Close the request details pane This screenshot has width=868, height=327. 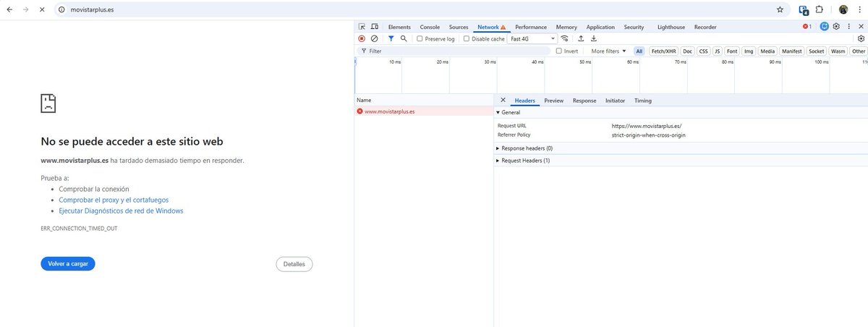(x=503, y=100)
